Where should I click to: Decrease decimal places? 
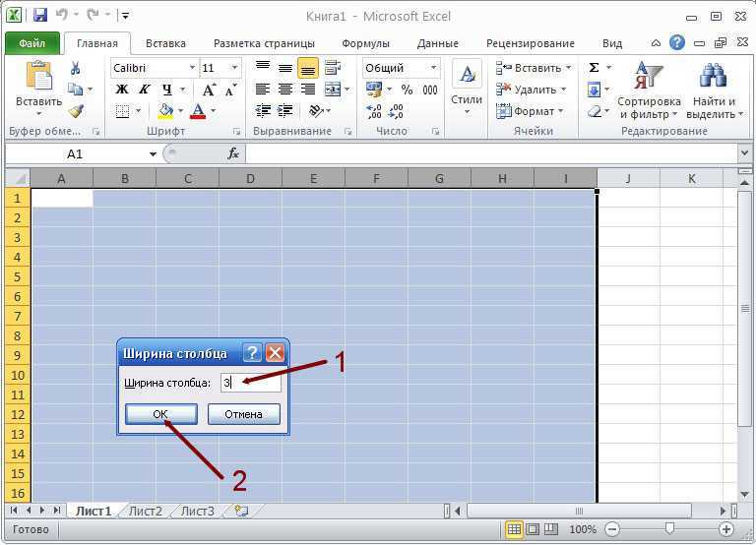click(x=397, y=112)
